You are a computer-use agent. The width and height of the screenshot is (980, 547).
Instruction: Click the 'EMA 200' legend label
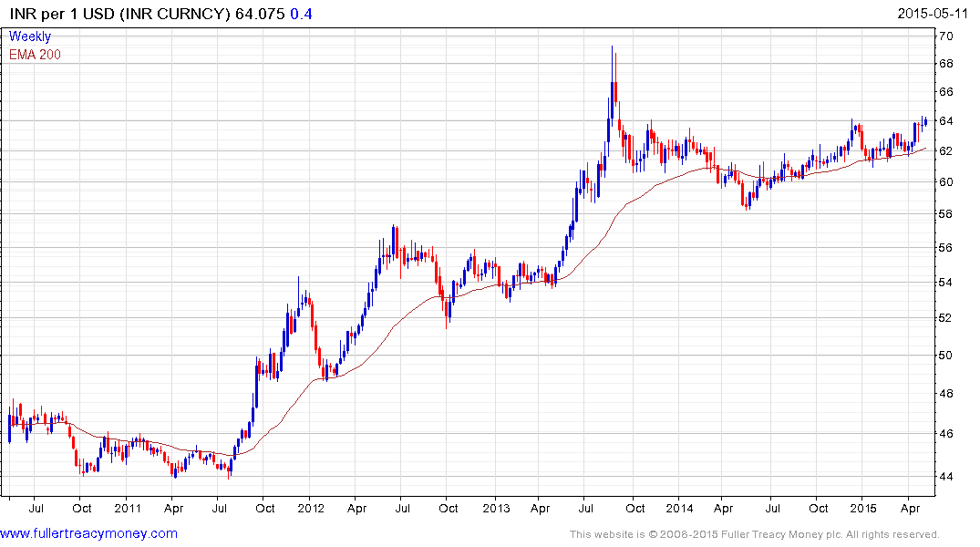(x=35, y=55)
